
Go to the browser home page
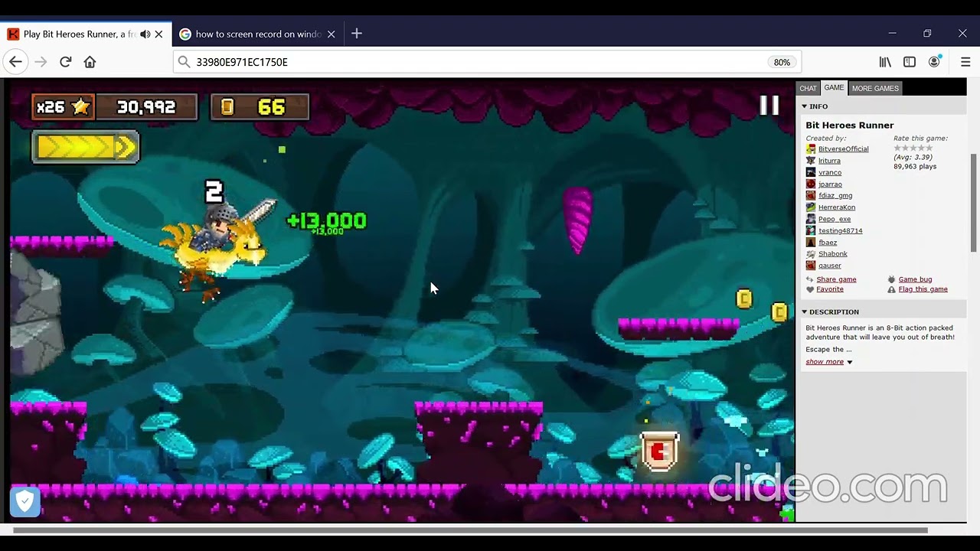click(90, 62)
